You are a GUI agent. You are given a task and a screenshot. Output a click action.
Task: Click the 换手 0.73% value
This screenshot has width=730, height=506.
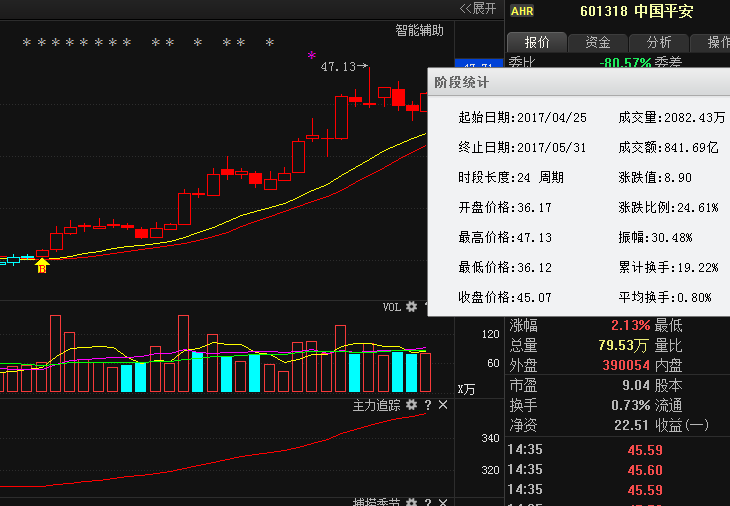pos(630,405)
